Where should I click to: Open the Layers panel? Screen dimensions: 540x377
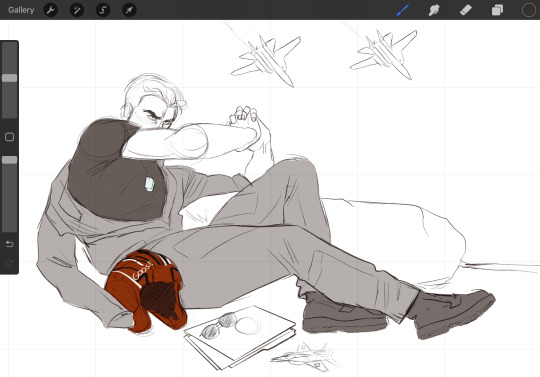pos(497,10)
